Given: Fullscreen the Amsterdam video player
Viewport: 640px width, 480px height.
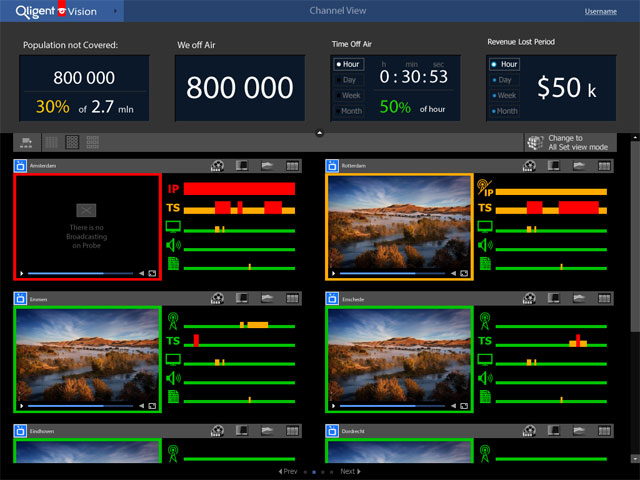Looking at the screenshot, I should tap(152, 273).
